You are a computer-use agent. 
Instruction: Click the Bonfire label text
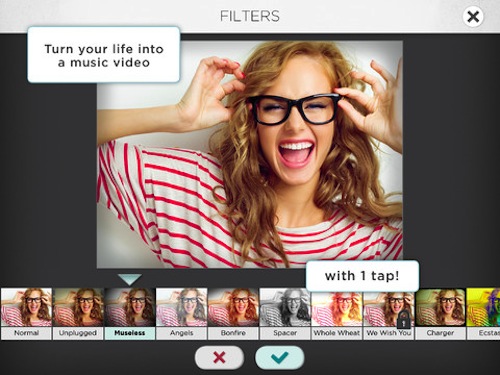(233, 333)
